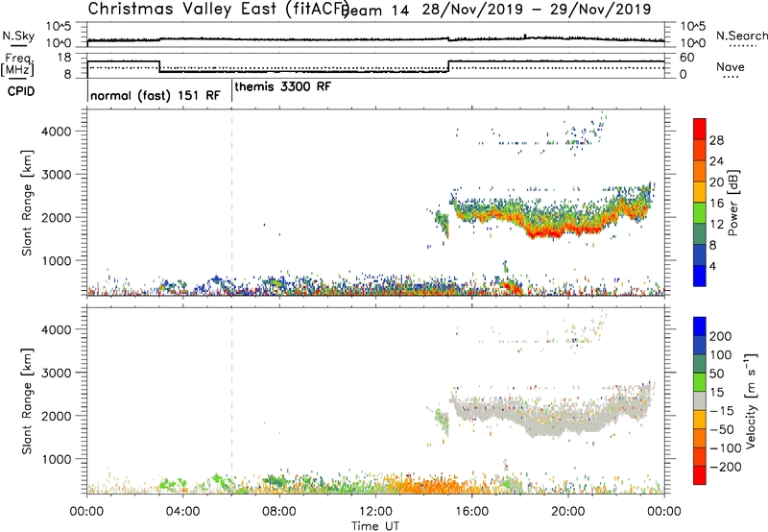Click the 24 label on power colorbar
This screenshot has height=532, width=768.
(716, 161)
